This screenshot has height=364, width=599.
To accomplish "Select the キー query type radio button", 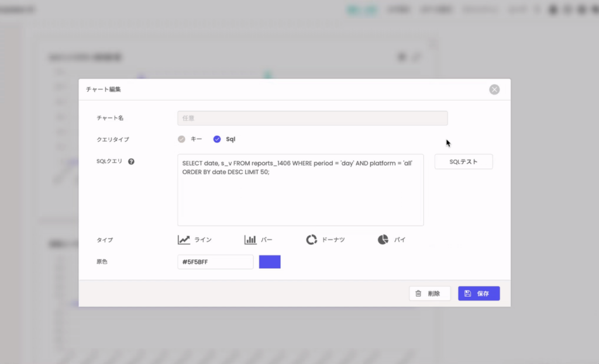I will 181,139.
